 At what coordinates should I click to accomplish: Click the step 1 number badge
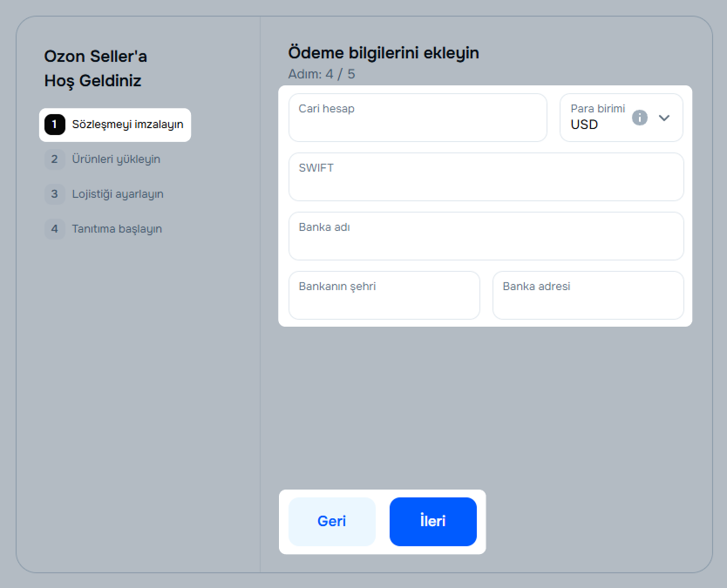[x=55, y=125]
